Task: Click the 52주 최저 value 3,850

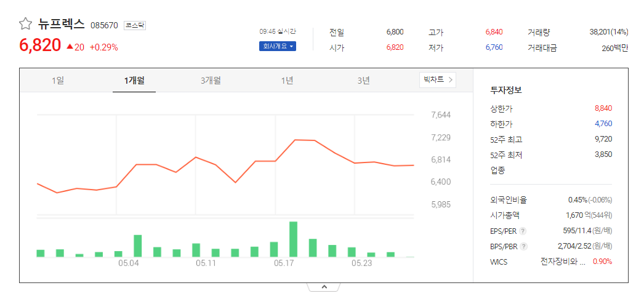Action: coord(603,154)
